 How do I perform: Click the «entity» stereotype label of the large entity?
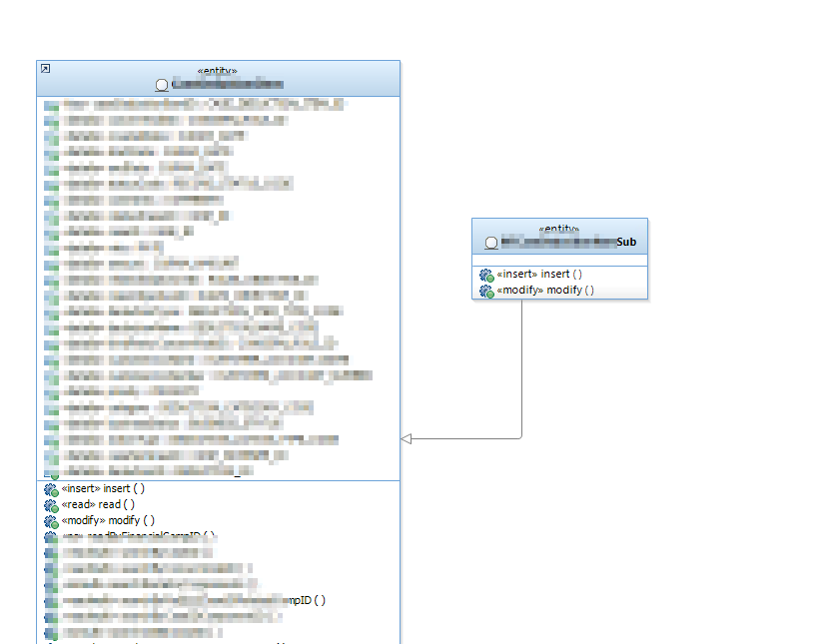tap(217, 71)
